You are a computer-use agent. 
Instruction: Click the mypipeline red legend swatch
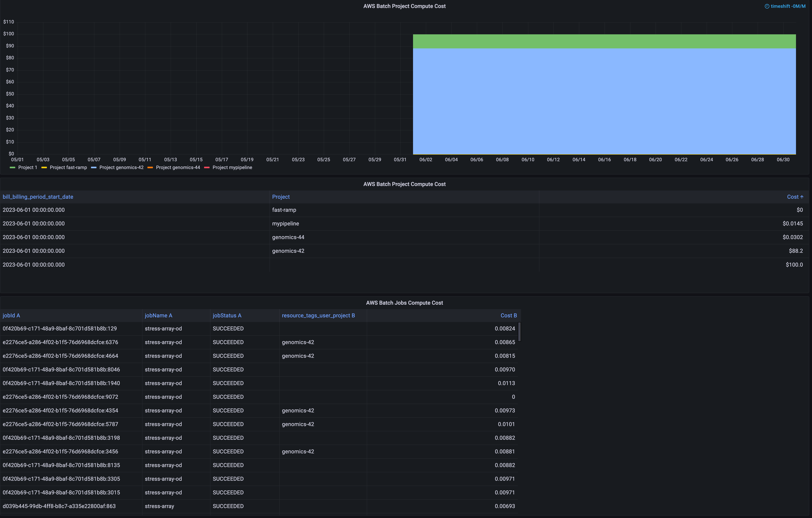click(x=207, y=167)
